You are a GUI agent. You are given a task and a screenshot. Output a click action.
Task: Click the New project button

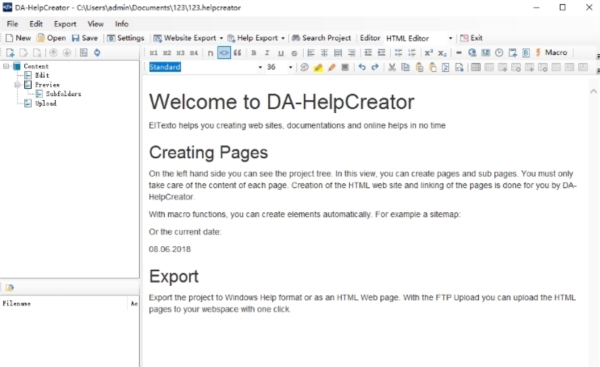click(x=18, y=38)
